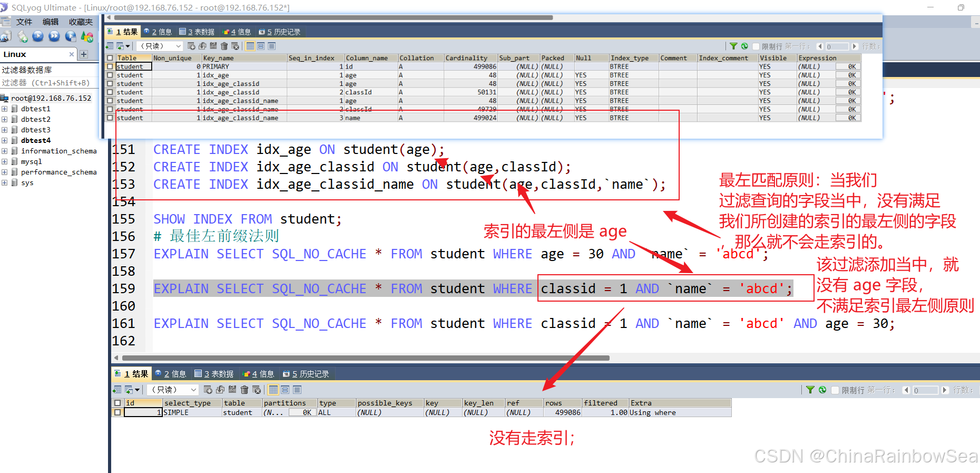
Task: Select form view icon in lower result toolbar
Action: [285, 390]
